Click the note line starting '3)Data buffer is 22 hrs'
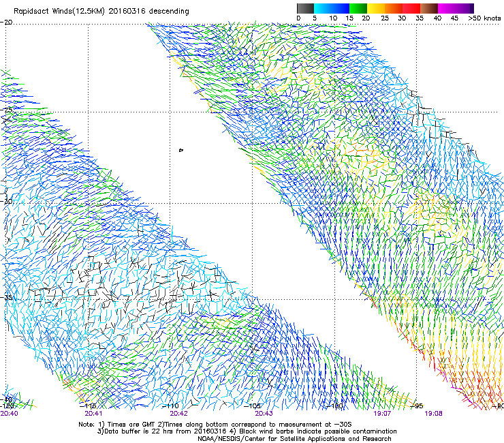This screenshot has height=443, width=504. click(x=247, y=431)
